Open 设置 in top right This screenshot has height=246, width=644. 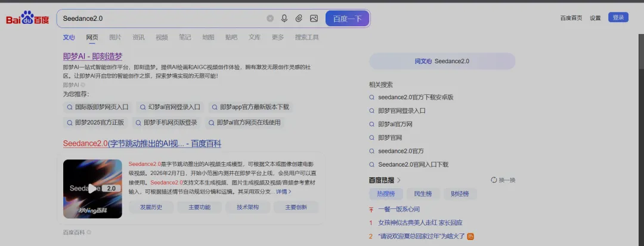point(595,18)
